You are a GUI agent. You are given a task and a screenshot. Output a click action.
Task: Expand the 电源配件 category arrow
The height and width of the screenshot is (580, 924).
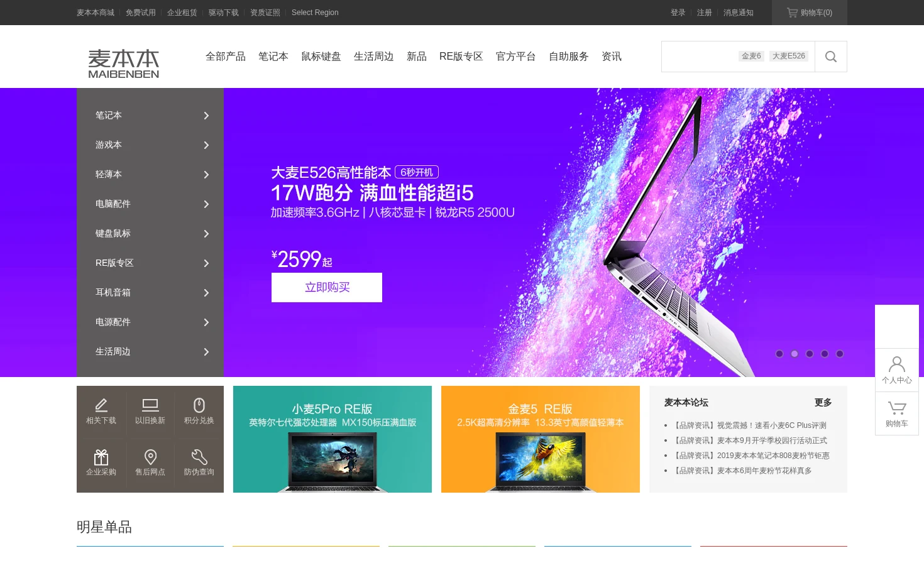click(x=206, y=322)
